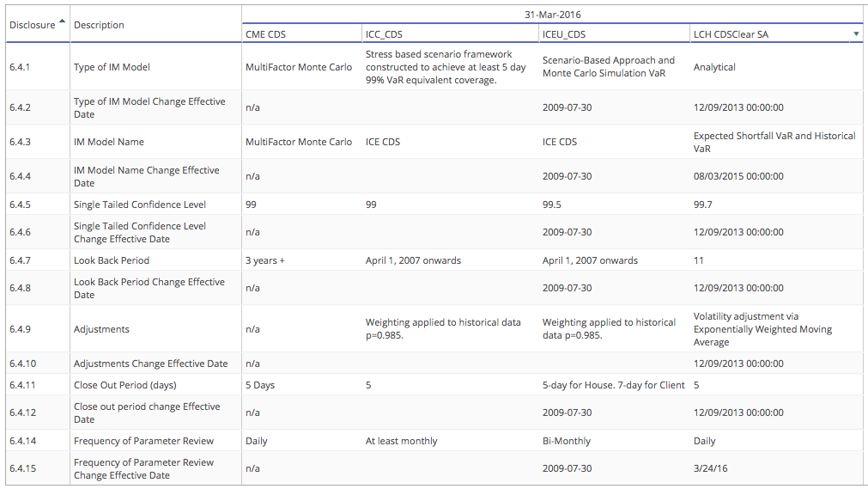Select disclosure number 6.4.15
868x489 pixels.
pyautogui.click(x=22, y=469)
